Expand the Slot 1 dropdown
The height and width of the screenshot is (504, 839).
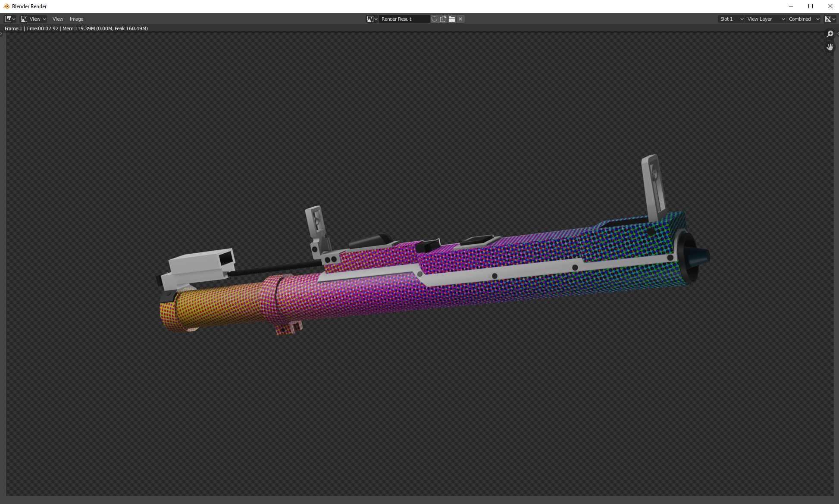tap(731, 19)
